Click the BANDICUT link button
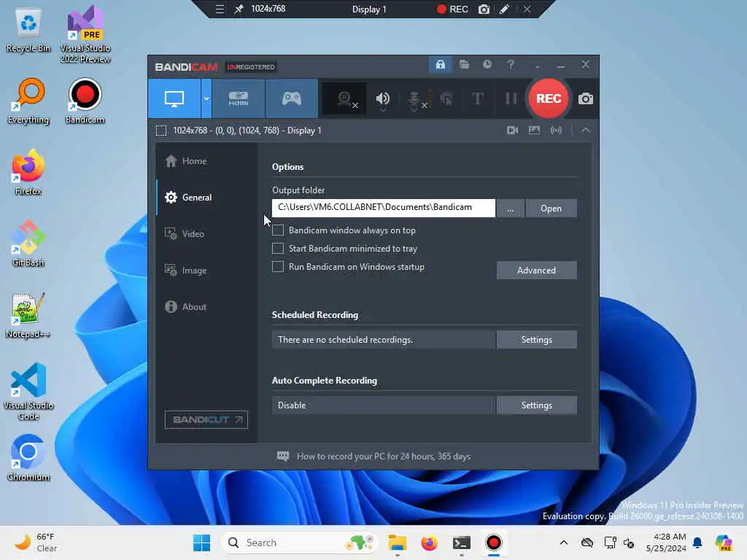Viewport: 747px width, 560px height. [x=206, y=419]
